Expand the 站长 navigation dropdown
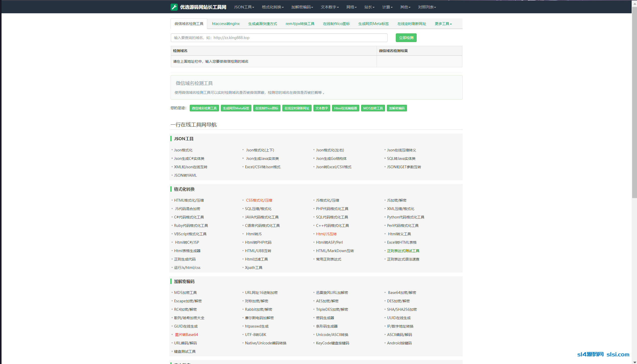 [369, 7]
